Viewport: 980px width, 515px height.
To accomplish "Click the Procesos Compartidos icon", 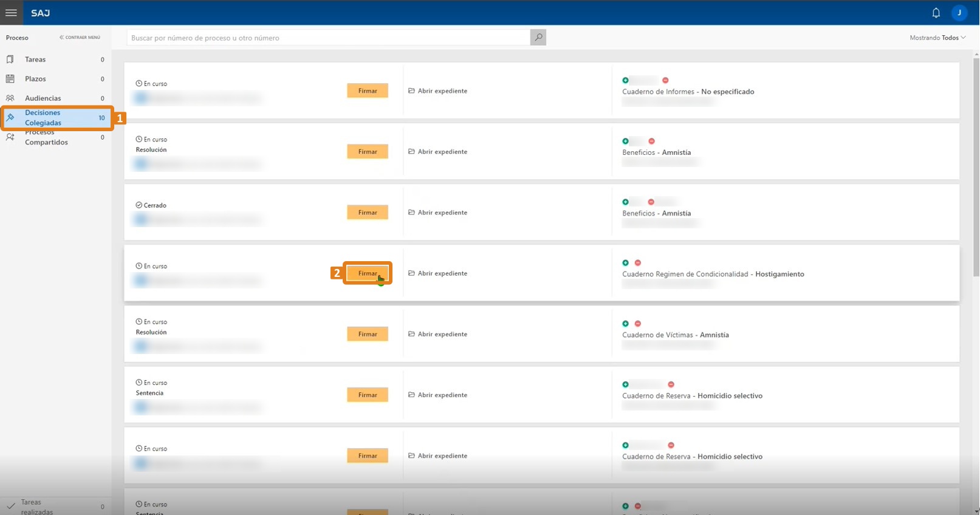I will point(10,137).
